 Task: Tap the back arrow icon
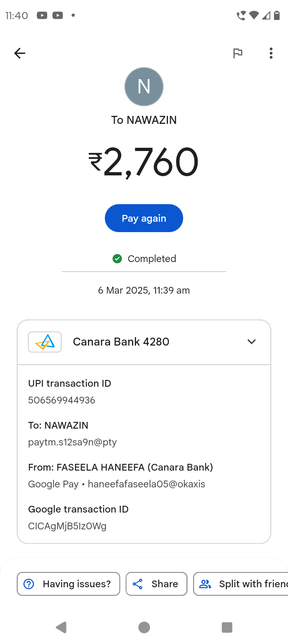pos(19,53)
